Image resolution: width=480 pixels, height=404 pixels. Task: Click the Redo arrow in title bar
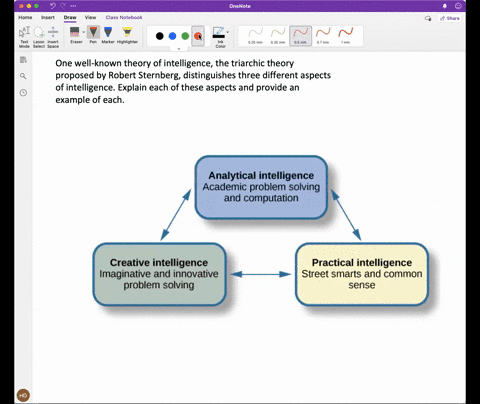pos(63,6)
